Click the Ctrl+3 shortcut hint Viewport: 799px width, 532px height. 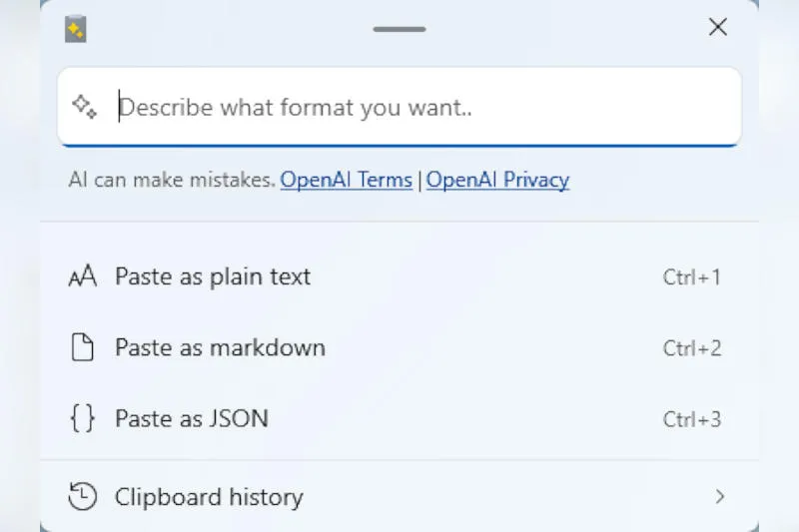tap(691, 419)
